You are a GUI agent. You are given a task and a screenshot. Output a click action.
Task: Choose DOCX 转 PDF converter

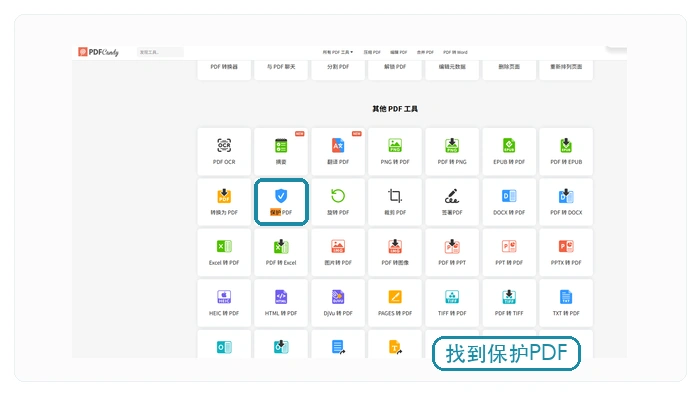[509, 202]
